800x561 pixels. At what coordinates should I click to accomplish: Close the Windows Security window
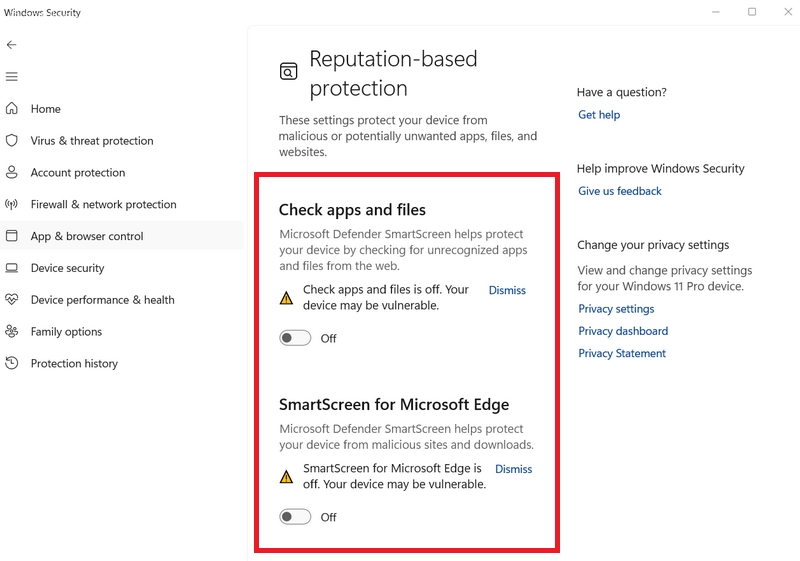[x=788, y=12]
